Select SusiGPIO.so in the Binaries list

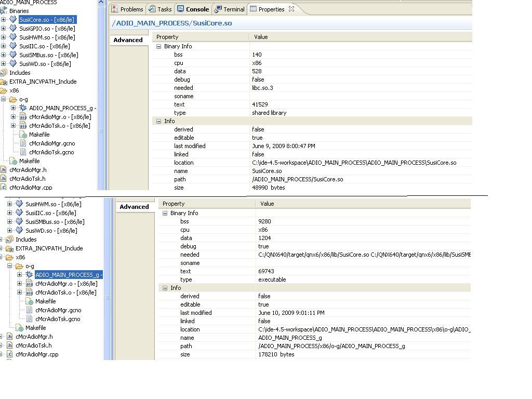tap(47, 29)
